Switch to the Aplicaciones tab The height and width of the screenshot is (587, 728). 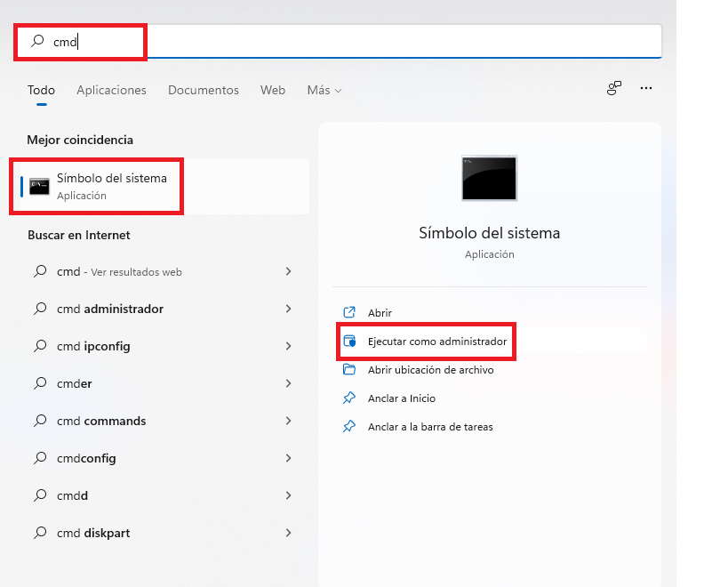pyautogui.click(x=111, y=90)
